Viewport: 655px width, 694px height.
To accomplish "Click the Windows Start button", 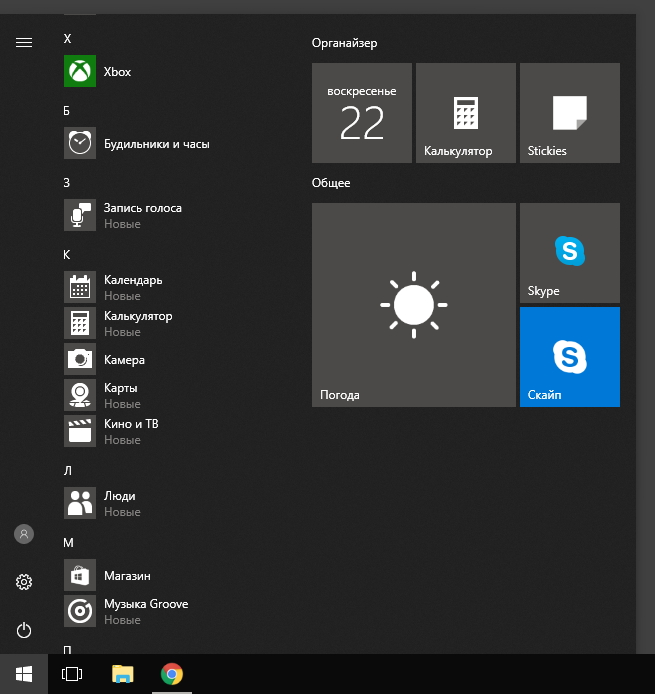I will click(24, 674).
